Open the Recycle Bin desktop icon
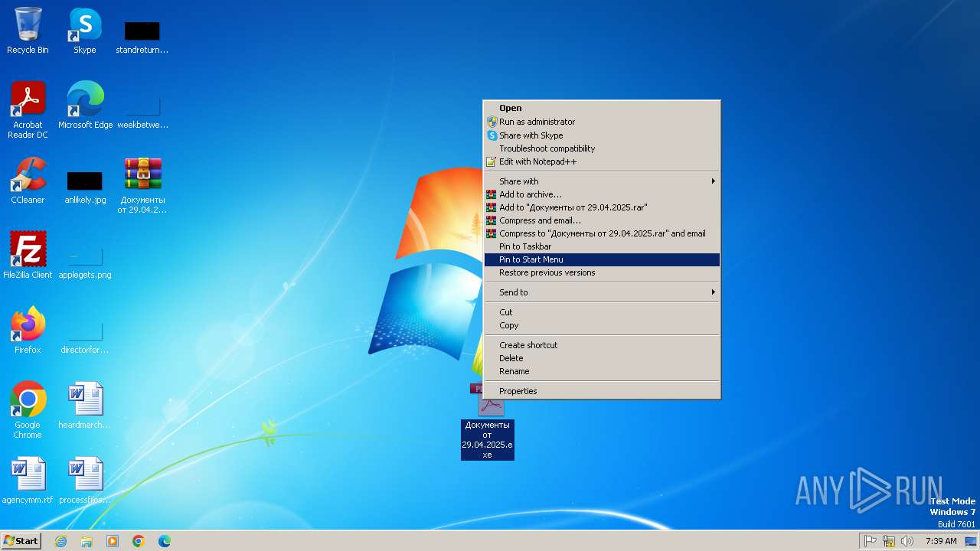 point(28,31)
